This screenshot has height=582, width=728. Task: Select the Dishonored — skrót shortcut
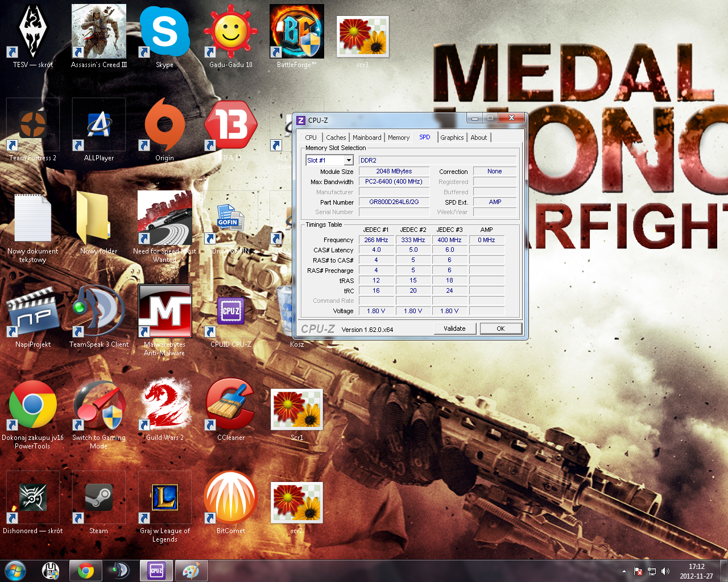point(33,502)
